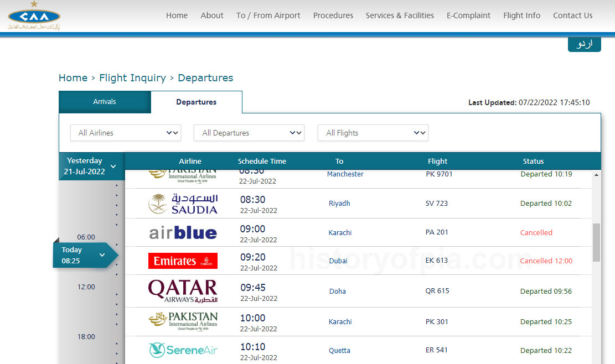Click the Schedule Time column header
615x364 pixels.
[x=262, y=161]
